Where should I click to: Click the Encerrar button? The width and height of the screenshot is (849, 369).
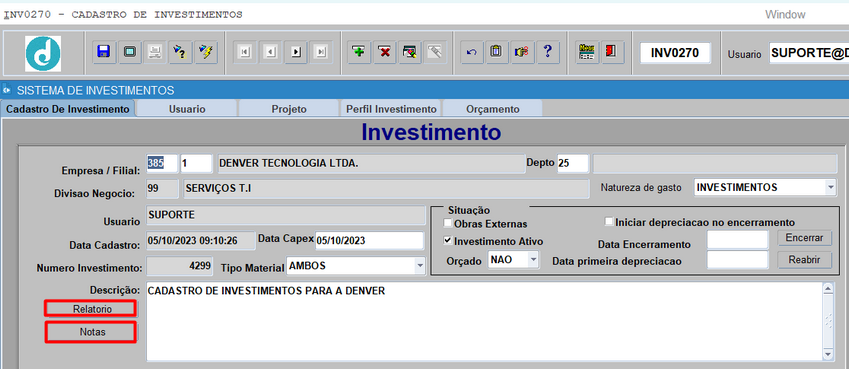point(805,238)
